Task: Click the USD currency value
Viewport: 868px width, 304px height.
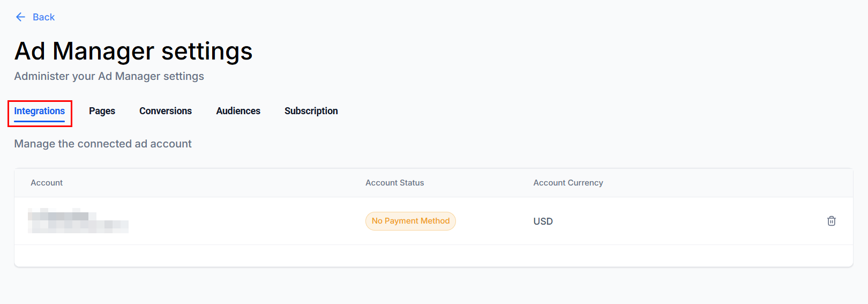Action: [x=543, y=221]
